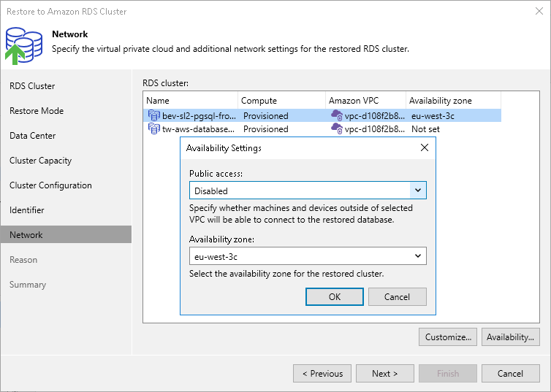551x392 pixels.
Task: Switch to the Restore Mode step
Action: tap(37, 111)
